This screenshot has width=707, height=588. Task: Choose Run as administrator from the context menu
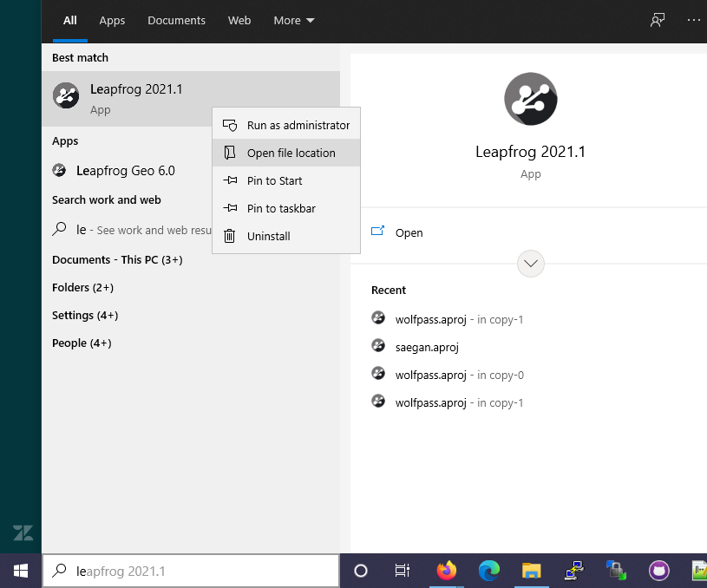pos(298,125)
